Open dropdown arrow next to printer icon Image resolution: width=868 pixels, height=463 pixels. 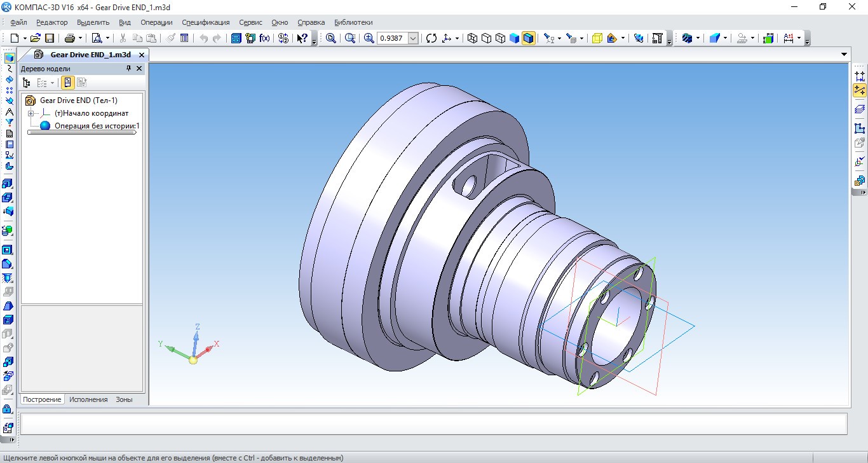pos(80,38)
